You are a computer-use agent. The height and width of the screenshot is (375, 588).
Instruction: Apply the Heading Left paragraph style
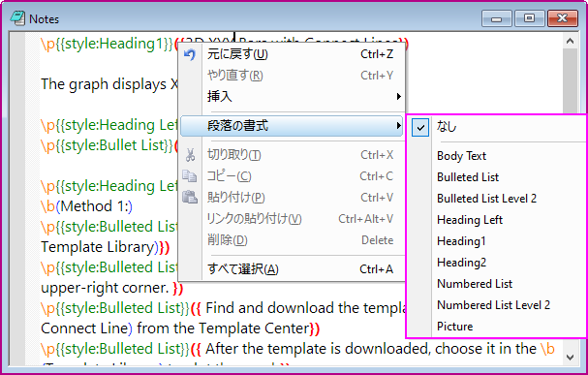(497, 220)
